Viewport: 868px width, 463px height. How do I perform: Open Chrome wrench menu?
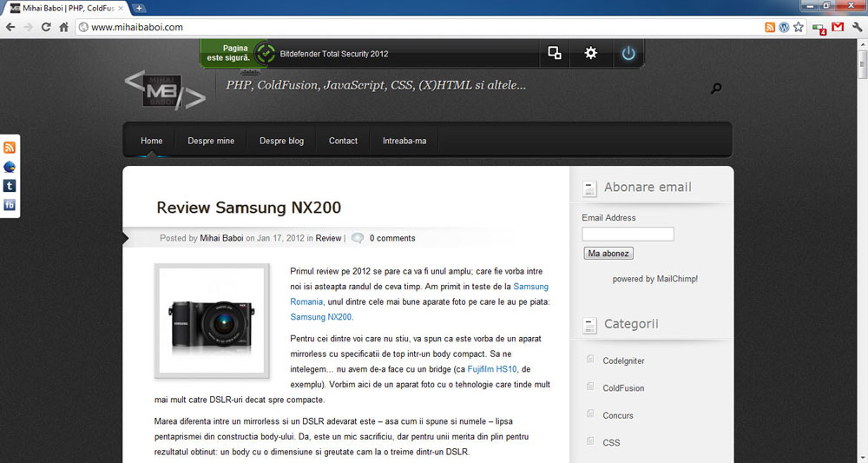[857, 27]
